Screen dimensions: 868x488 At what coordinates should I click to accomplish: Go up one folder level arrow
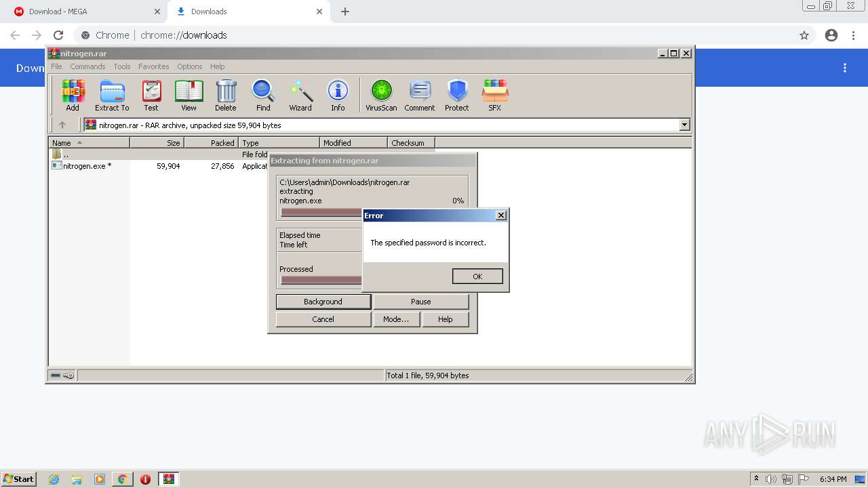click(62, 125)
